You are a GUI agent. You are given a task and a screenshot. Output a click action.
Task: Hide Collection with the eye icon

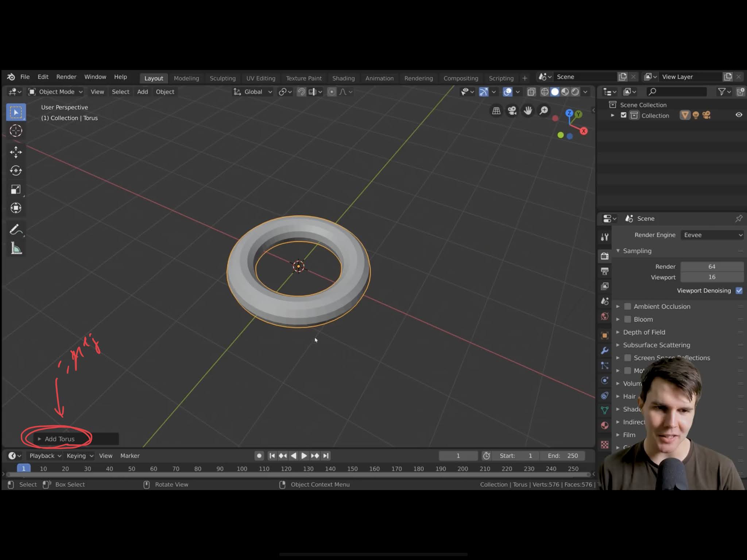pos(739,115)
